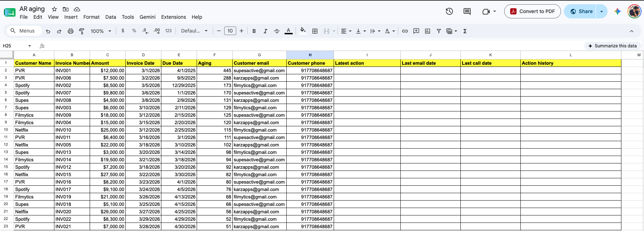Toggle italic formatting

[x=265, y=31]
